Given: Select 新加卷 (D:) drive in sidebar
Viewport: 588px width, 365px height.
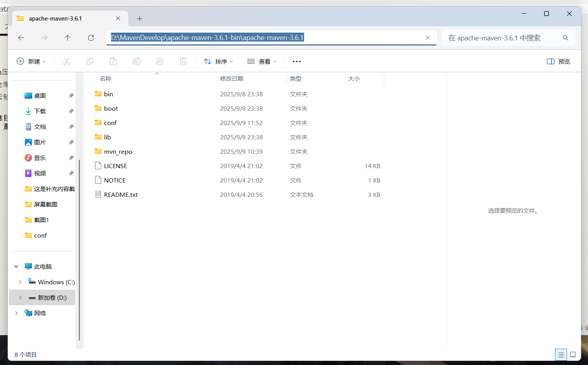Looking at the screenshot, I should [48, 297].
